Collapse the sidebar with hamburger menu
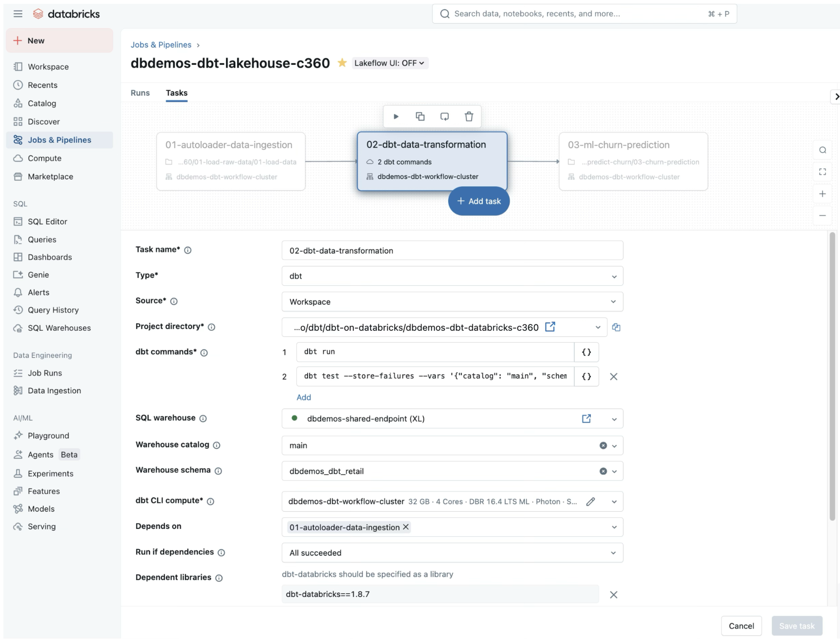This screenshot has height=639, width=840. click(x=18, y=14)
